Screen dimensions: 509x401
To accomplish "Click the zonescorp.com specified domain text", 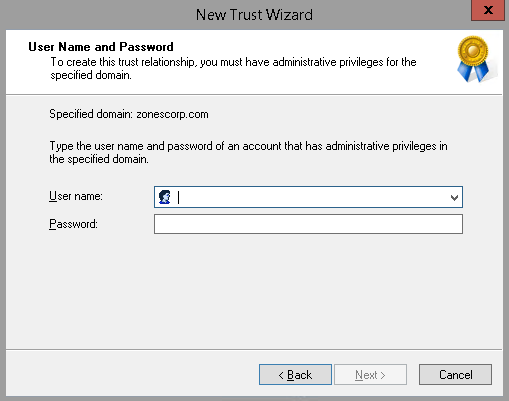I will (x=172, y=114).
